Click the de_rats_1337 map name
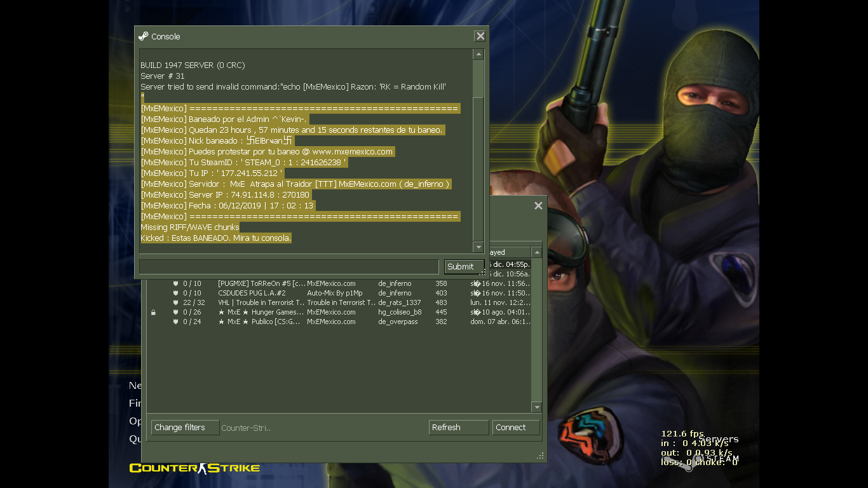 click(400, 302)
